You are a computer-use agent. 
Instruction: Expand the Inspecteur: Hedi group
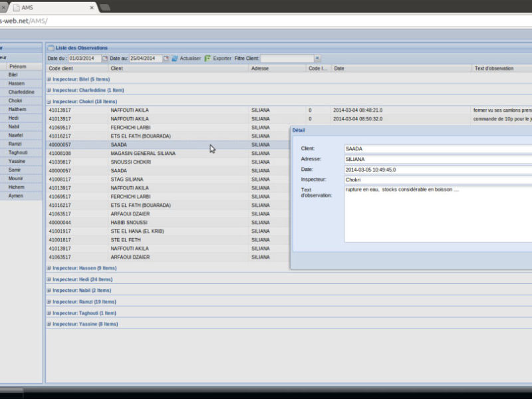(x=49, y=279)
